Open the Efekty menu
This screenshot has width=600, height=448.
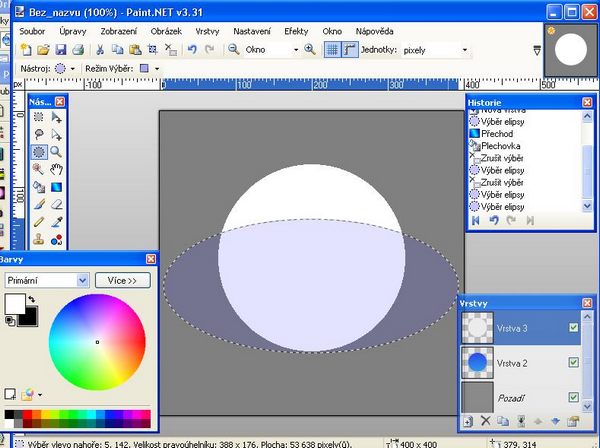pyautogui.click(x=296, y=31)
